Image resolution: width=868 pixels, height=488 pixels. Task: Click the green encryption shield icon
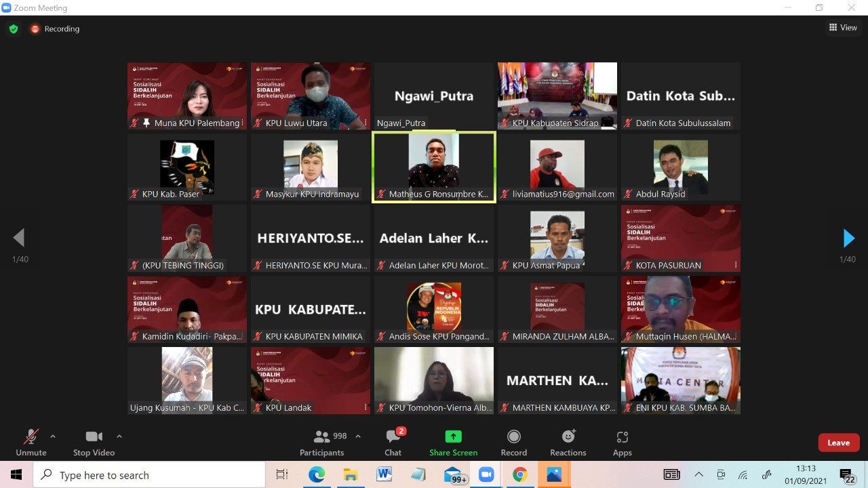(14, 29)
